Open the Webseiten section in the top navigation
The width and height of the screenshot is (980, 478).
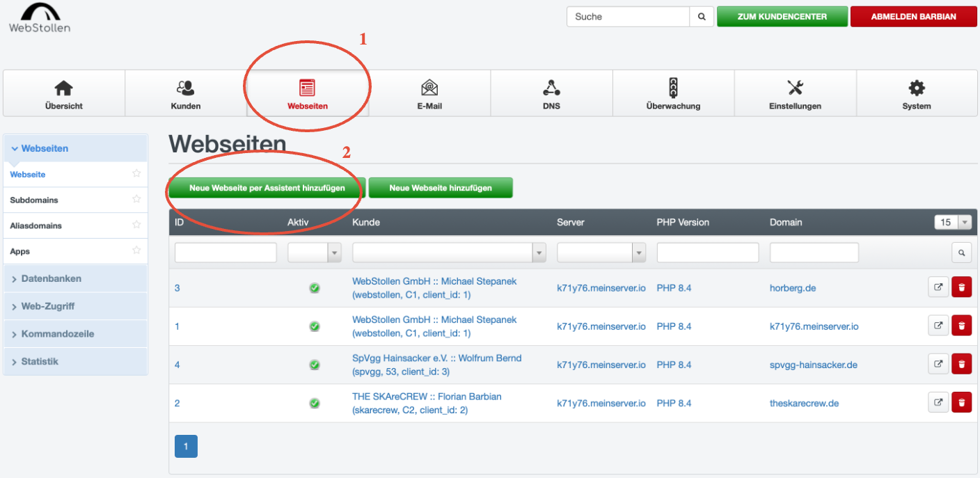(x=308, y=93)
